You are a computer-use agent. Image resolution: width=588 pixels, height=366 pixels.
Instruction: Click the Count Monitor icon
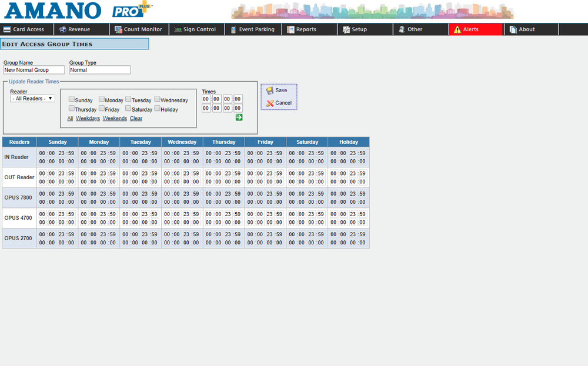pos(118,29)
